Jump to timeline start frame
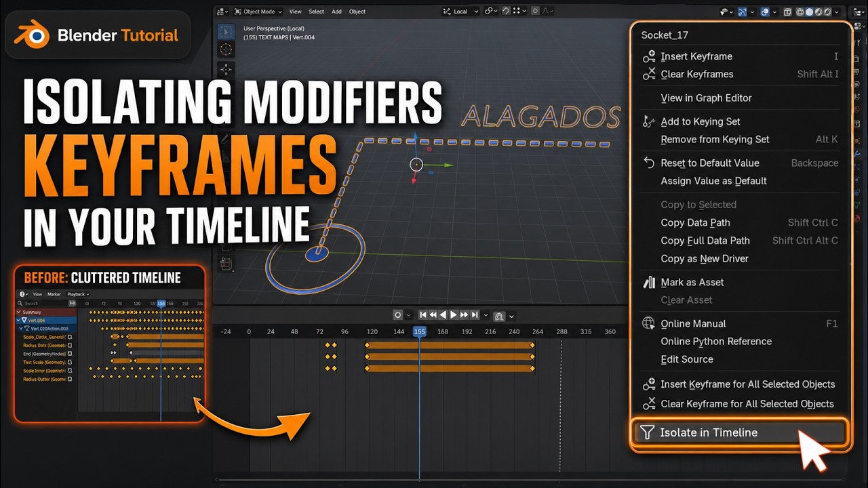 point(423,314)
